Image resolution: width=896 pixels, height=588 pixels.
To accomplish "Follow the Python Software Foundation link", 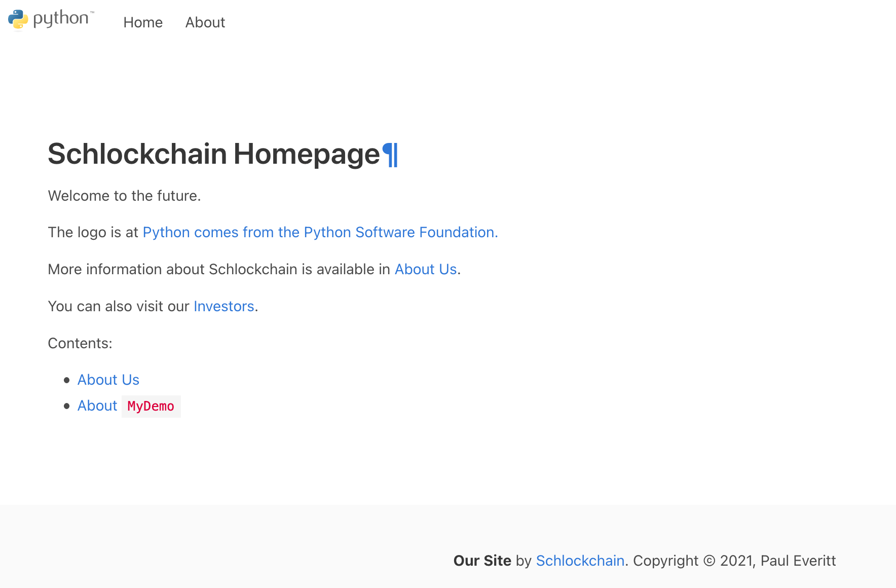I will (320, 232).
